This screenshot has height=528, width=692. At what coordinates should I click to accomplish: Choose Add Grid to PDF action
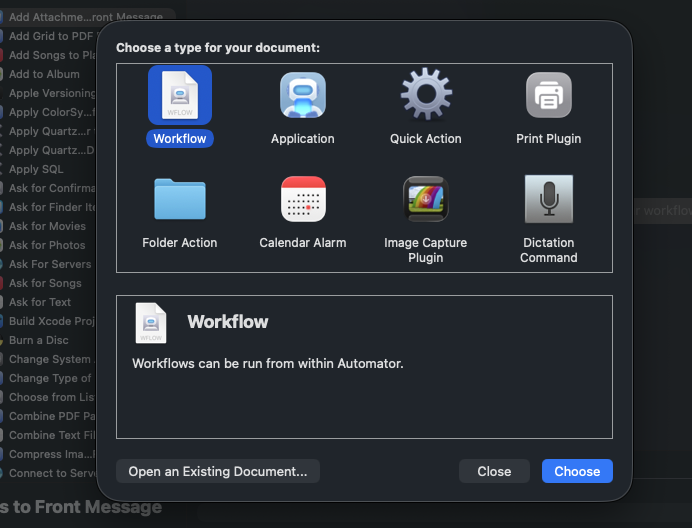(x=50, y=36)
